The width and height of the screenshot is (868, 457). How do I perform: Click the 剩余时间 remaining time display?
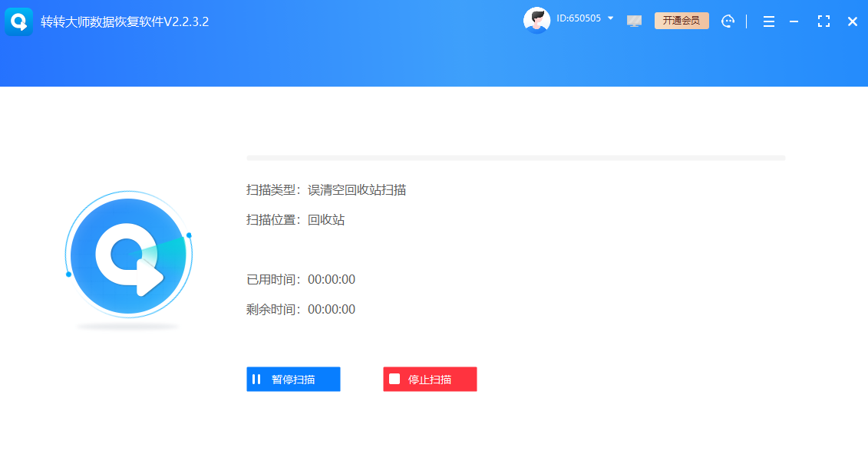coord(301,309)
